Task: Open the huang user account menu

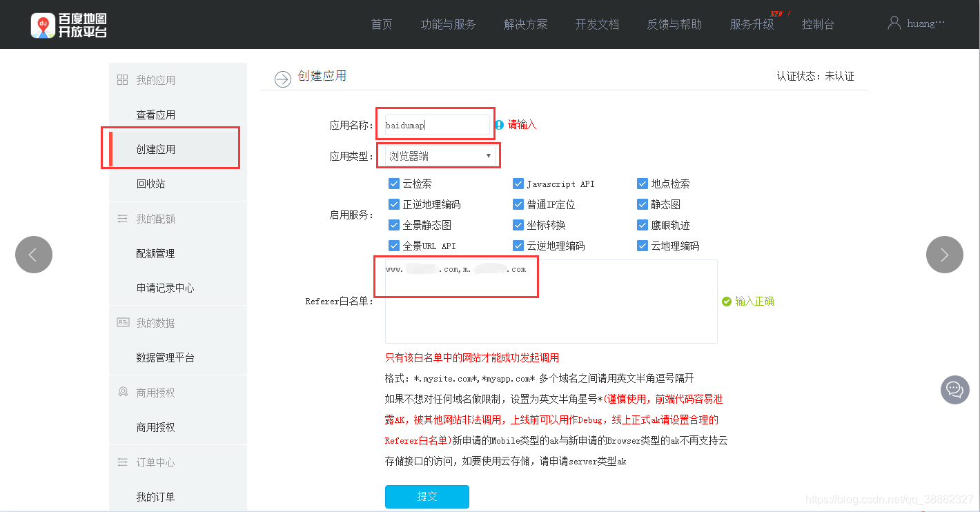Action: tap(925, 23)
